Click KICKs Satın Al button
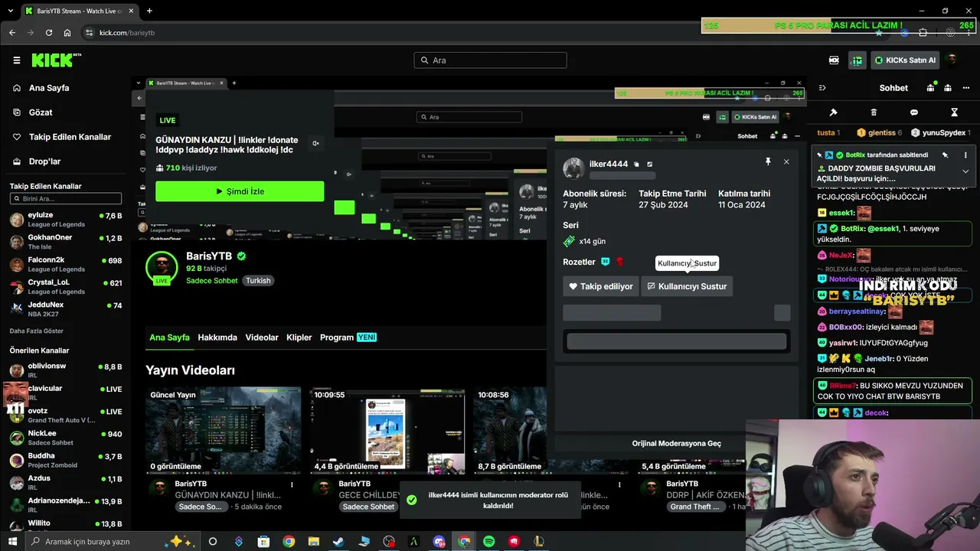The height and width of the screenshot is (551, 980). click(905, 60)
